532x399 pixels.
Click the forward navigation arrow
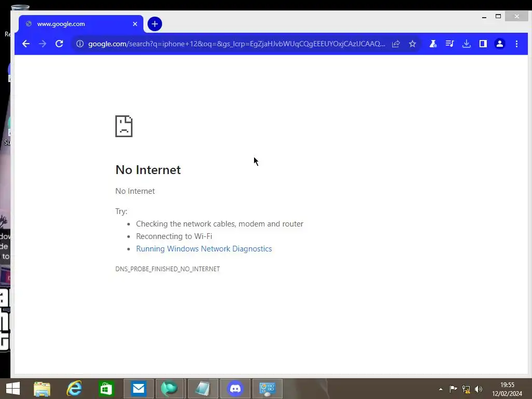[43, 44]
